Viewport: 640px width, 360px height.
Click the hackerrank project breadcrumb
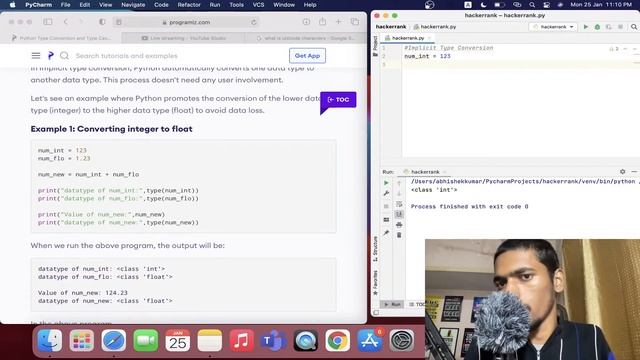click(x=391, y=27)
